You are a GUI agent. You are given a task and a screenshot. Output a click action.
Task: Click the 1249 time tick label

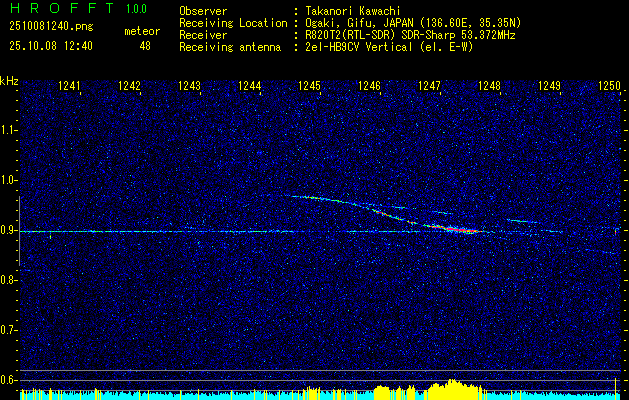click(x=550, y=86)
